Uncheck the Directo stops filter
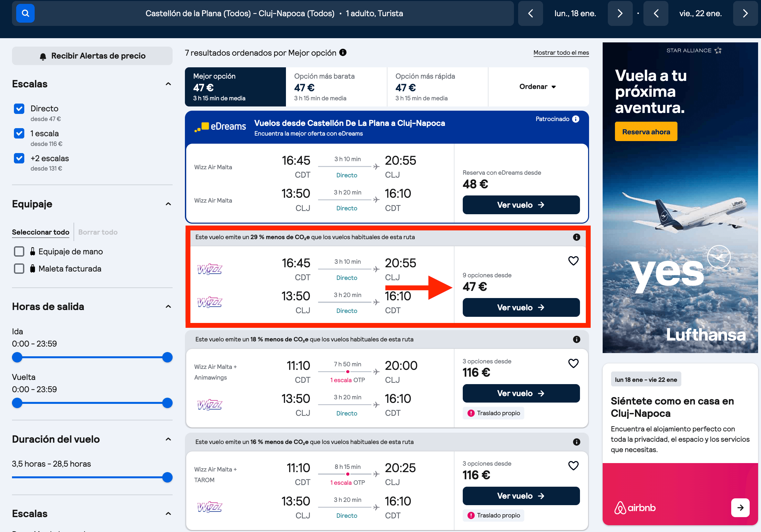The width and height of the screenshot is (761, 532). click(19, 109)
